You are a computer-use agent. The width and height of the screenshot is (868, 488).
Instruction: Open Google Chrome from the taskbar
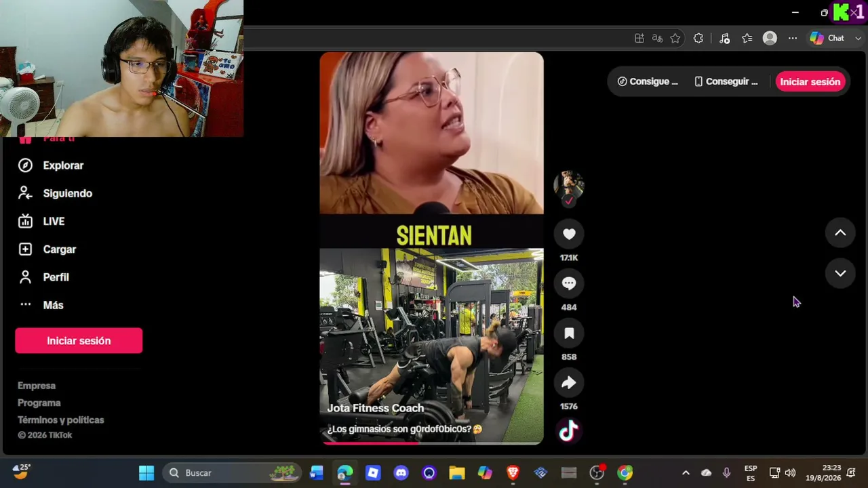(625, 473)
